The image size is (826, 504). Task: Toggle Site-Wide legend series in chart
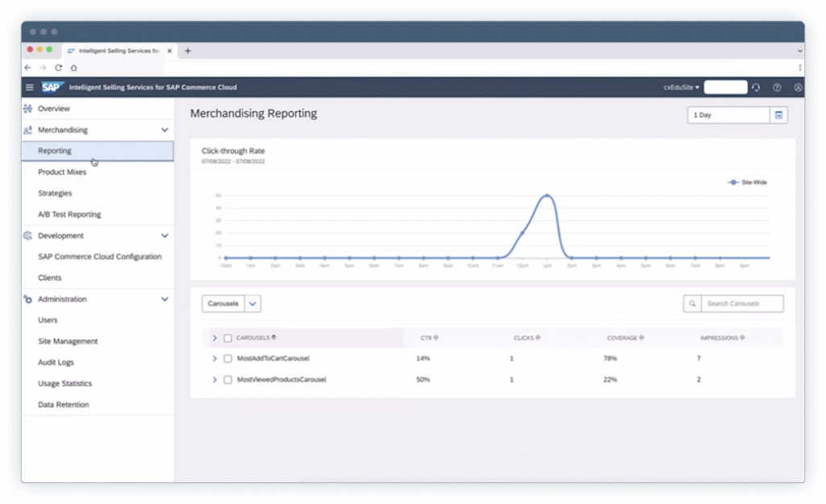coord(748,182)
